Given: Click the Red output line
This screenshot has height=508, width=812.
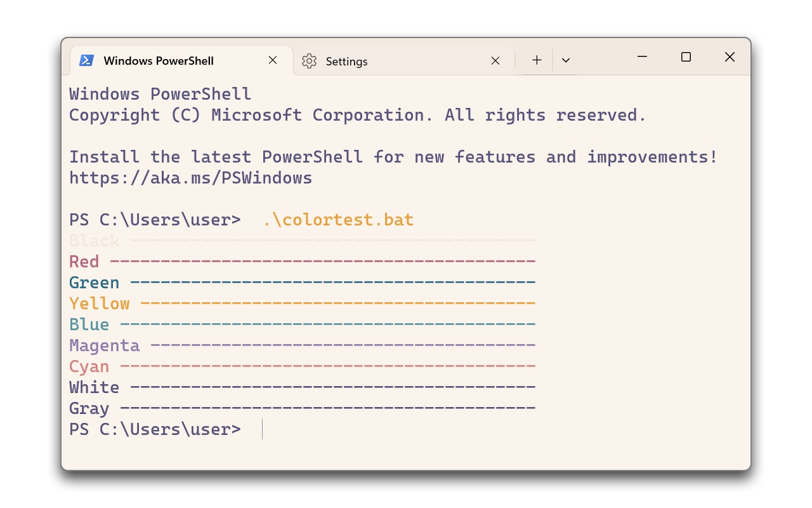Looking at the screenshot, I should click(303, 262).
